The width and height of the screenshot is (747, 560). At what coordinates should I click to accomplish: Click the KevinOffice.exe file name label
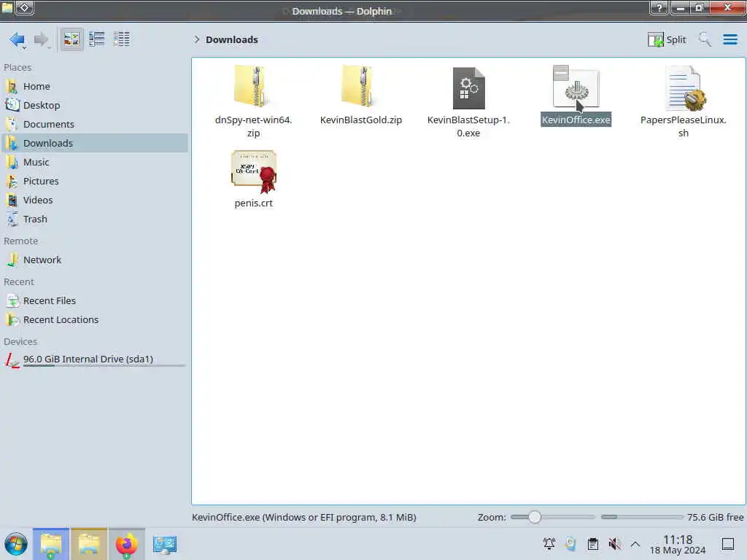click(x=576, y=120)
